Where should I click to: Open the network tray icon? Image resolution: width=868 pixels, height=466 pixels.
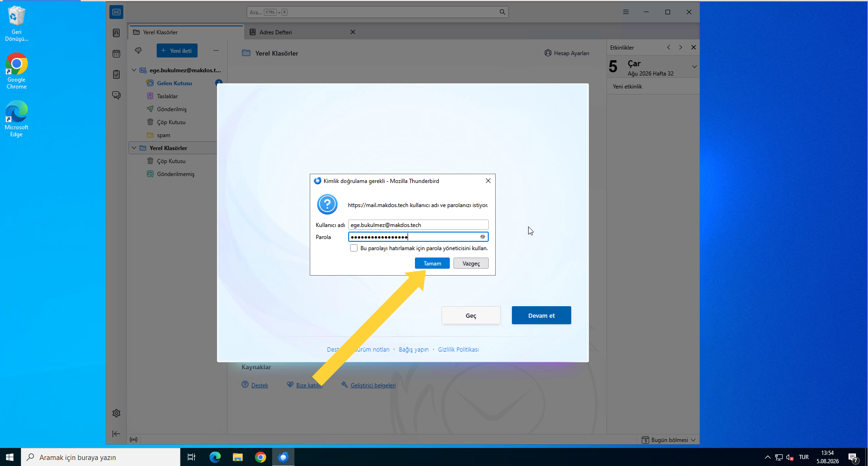coord(779,457)
